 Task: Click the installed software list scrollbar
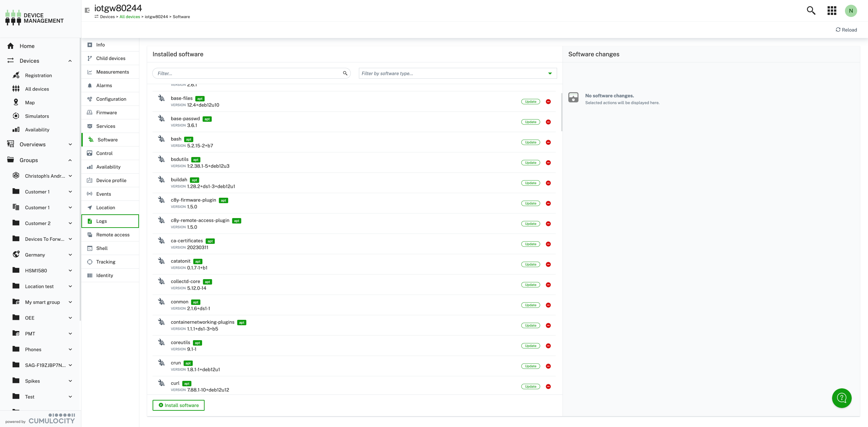pos(561,112)
